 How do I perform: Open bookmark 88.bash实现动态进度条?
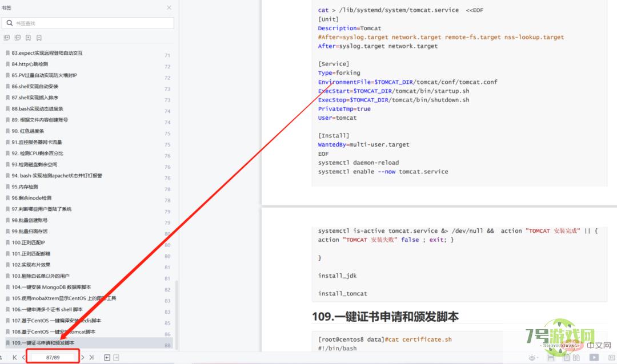37,108
